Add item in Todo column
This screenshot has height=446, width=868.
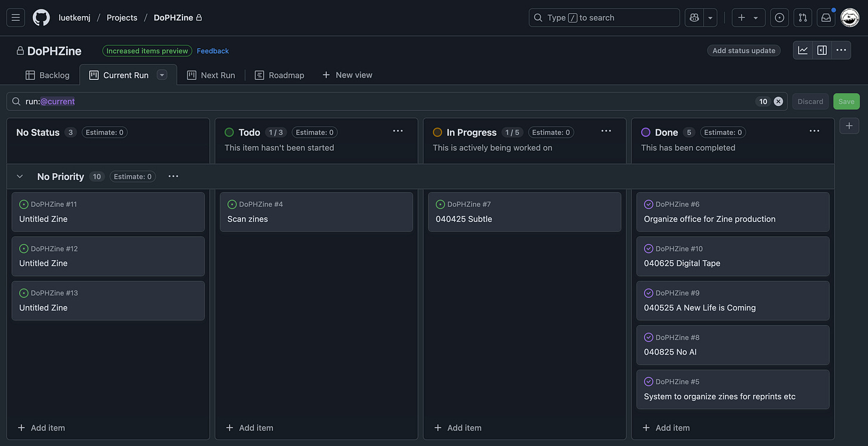[250, 428]
